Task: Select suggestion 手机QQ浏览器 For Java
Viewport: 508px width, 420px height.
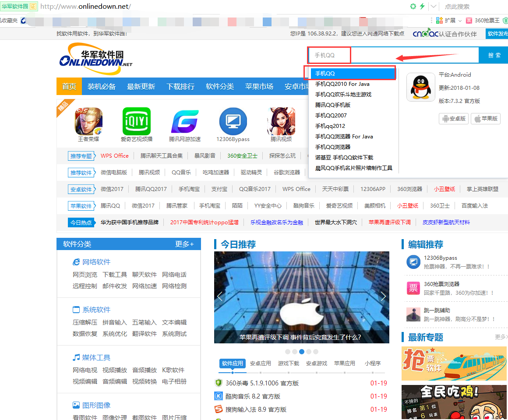Action: point(344,137)
